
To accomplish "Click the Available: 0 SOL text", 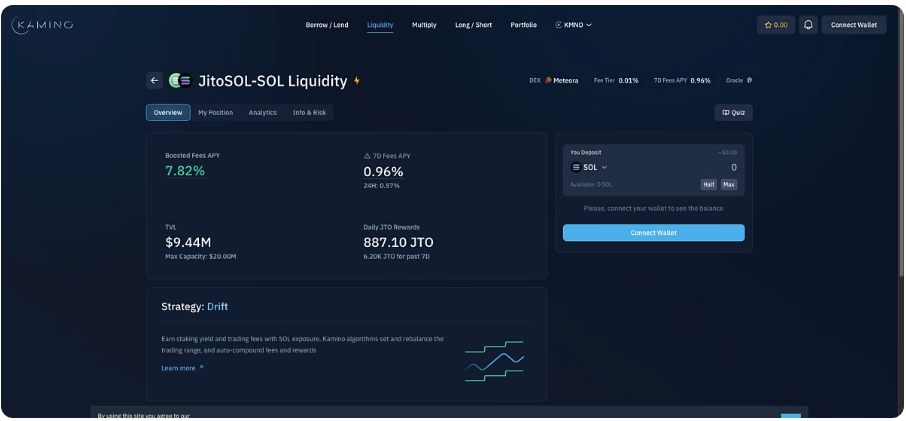I will 591,185.
